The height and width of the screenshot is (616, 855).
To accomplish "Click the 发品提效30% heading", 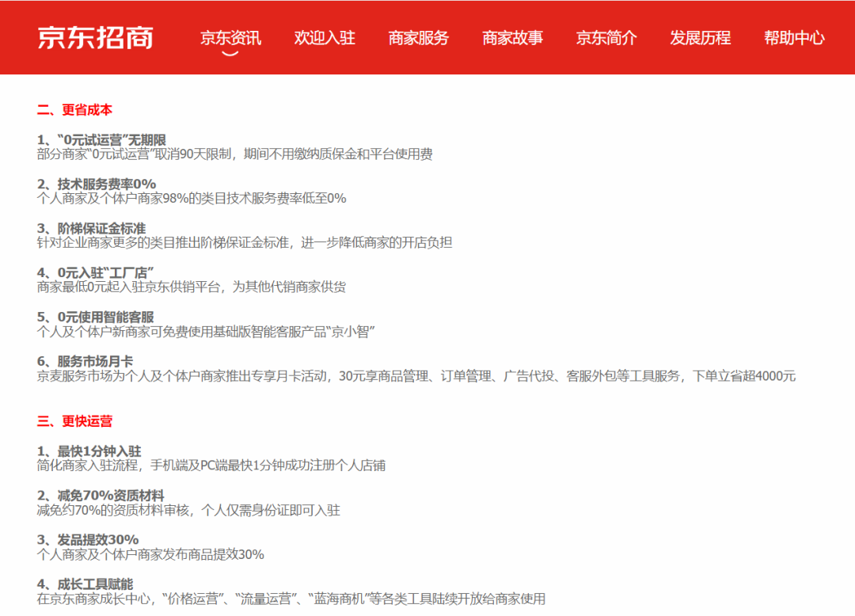I will tap(88, 540).
